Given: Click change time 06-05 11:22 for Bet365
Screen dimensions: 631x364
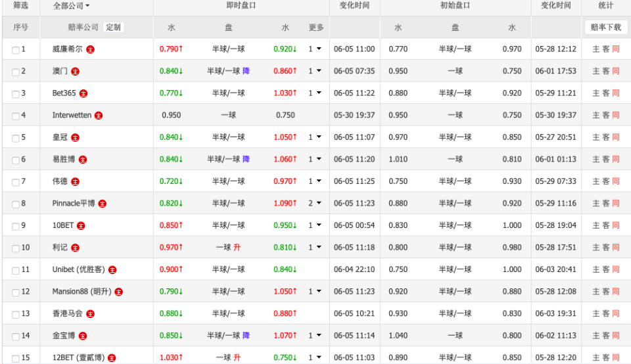Looking at the screenshot, I should tap(354, 93).
